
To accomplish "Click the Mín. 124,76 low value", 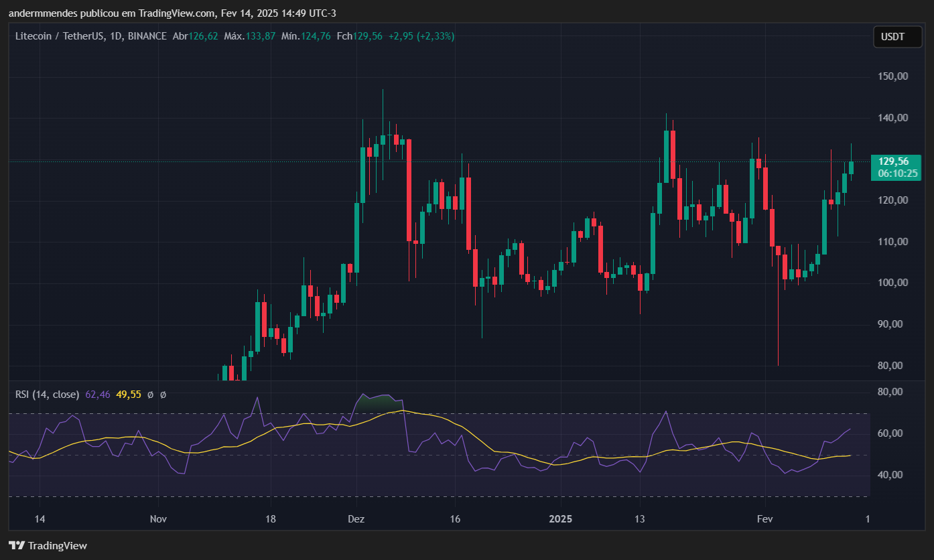I will coord(306,36).
